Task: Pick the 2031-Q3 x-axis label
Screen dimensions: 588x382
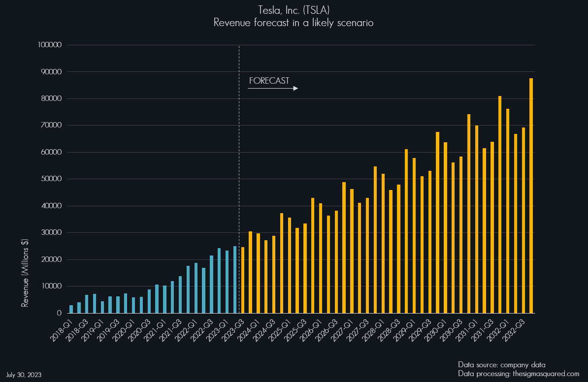Action: click(482, 329)
